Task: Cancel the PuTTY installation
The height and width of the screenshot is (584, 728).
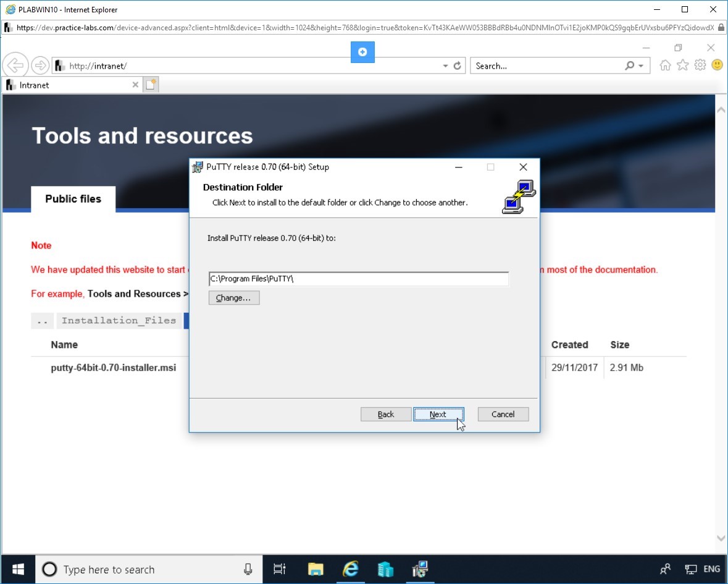Action: point(503,414)
